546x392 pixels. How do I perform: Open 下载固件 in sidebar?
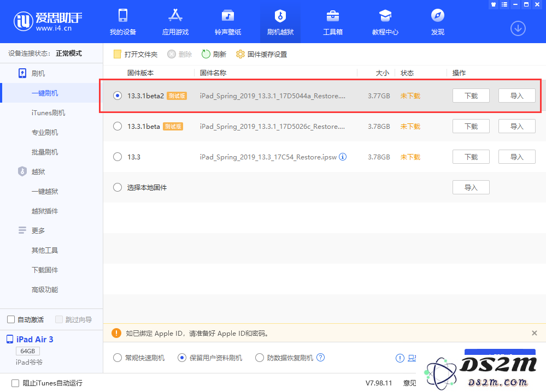45,270
